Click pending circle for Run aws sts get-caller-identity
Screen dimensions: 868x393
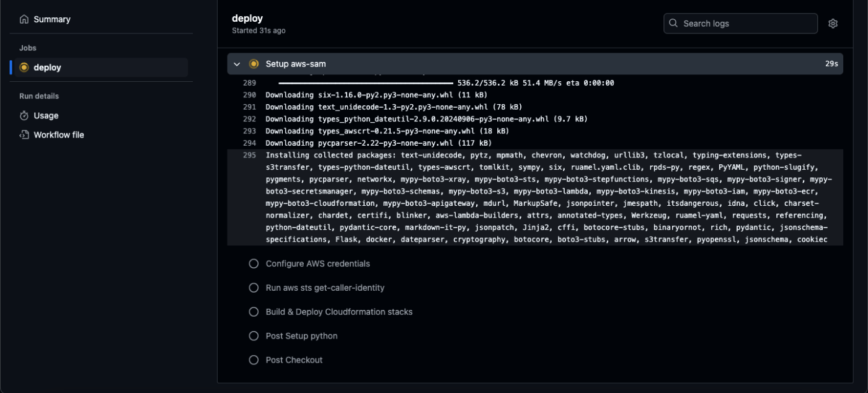[x=254, y=288]
